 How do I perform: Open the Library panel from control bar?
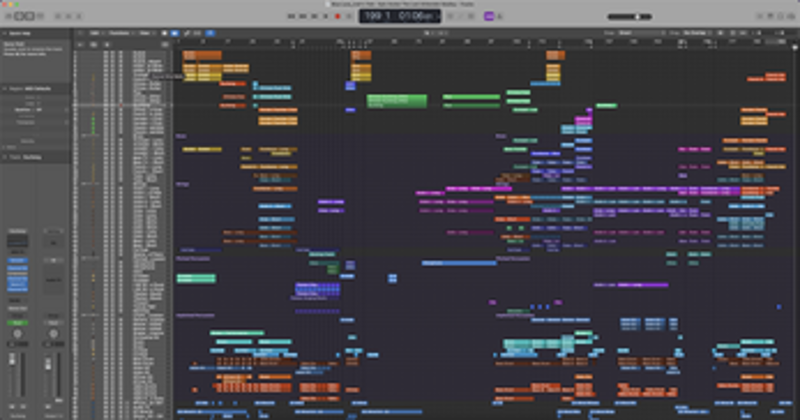(x=9, y=16)
